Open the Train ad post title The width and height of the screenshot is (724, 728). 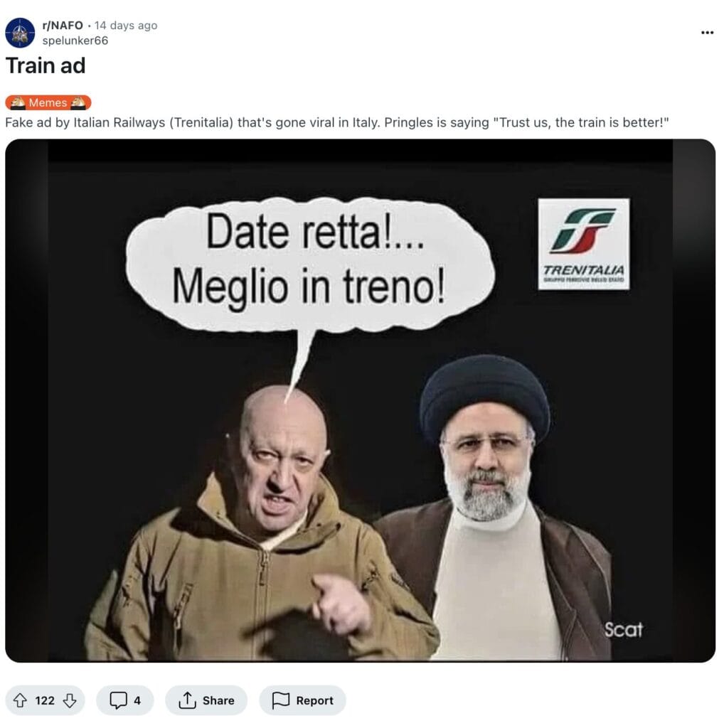pos(46,65)
